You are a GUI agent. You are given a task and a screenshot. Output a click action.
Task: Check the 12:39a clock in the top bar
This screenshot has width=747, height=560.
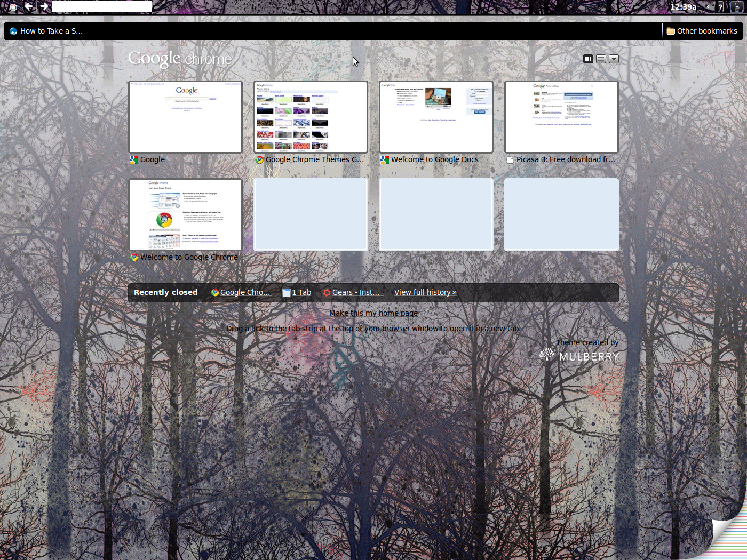(x=683, y=7)
